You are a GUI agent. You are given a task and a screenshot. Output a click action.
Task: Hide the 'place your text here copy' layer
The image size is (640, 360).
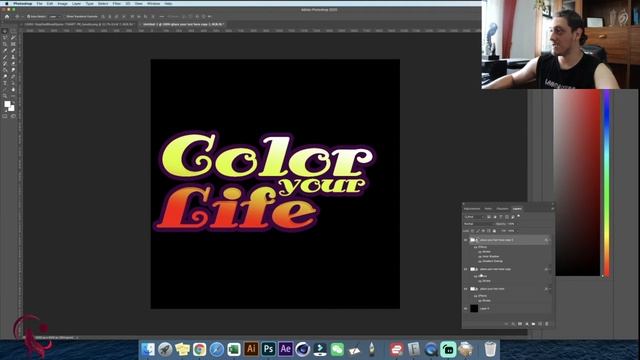coord(465,269)
